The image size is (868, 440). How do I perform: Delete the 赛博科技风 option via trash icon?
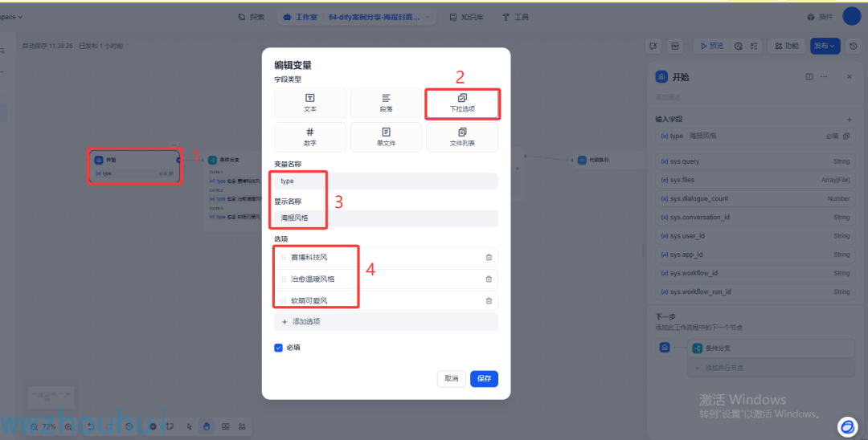pos(489,257)
